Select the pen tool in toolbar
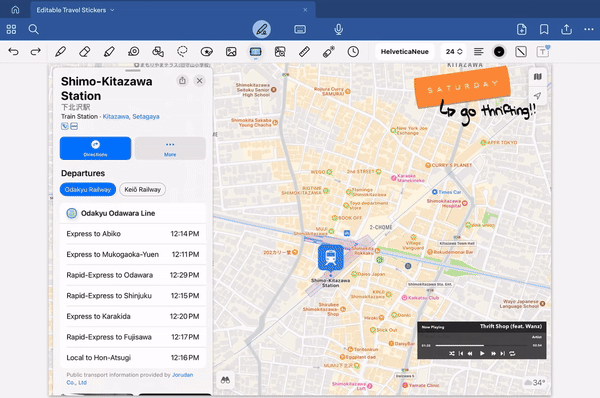 [x=60, y=52]
